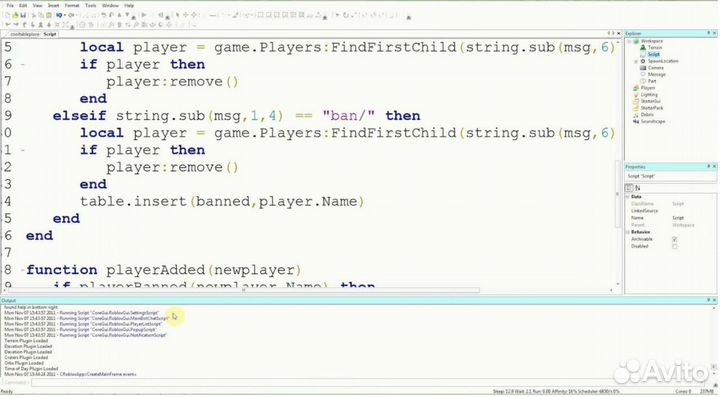Close the Explorer panel
This screenshot has height=397, width=720.
tap(714, 33)
